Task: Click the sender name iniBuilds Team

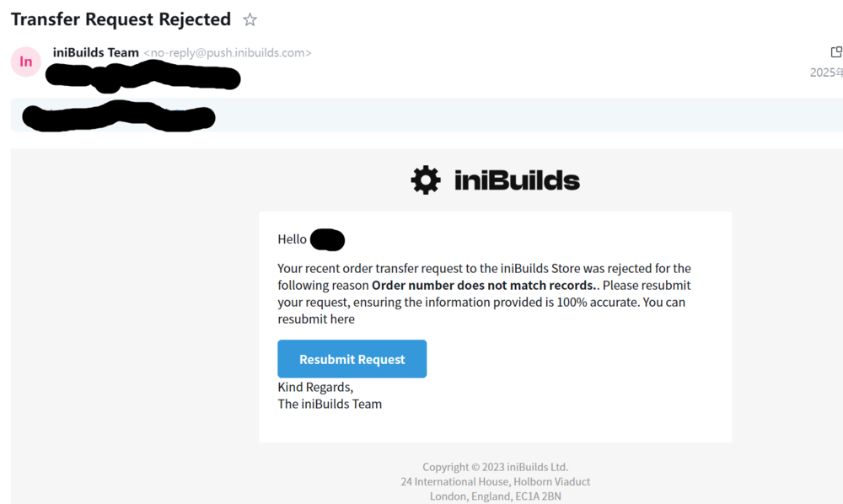Action: click(95, 52)
